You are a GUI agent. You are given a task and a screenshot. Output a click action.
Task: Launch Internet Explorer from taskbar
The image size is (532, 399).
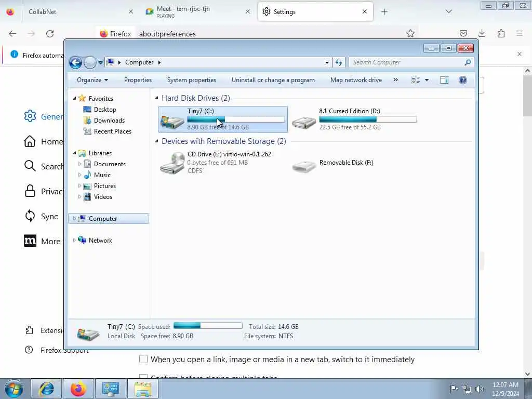(x=46, y=389)
